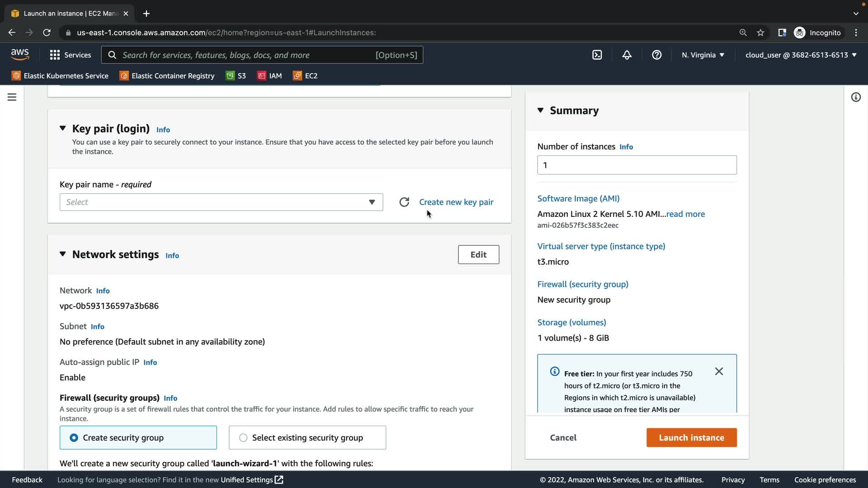Image resolution: width=868 pixels, height=488 pixels.
Task: Open the notifications bell
Action: click(x=627, y=55)
